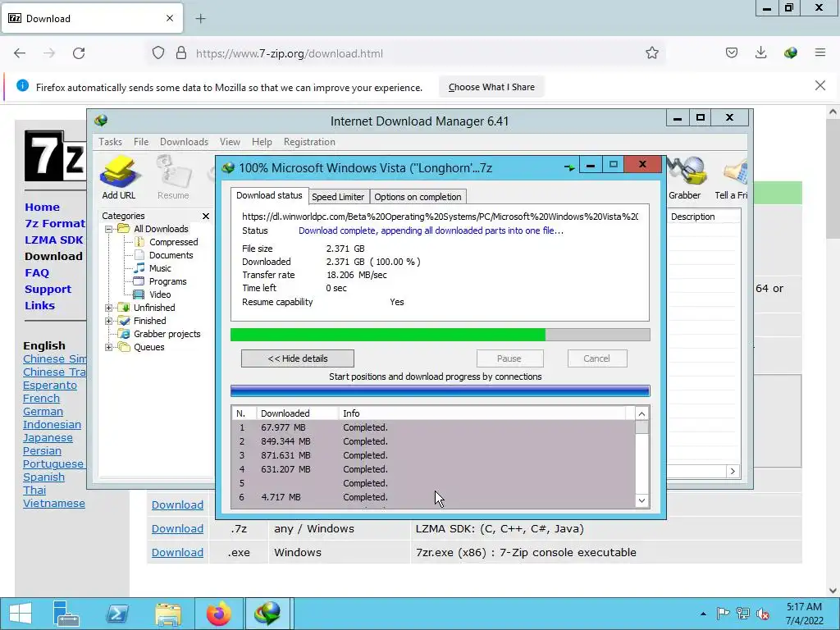Viewport: 840px width, 630px height.
Task: Click the shield tracking protection icon
Action: click(158, 53)
